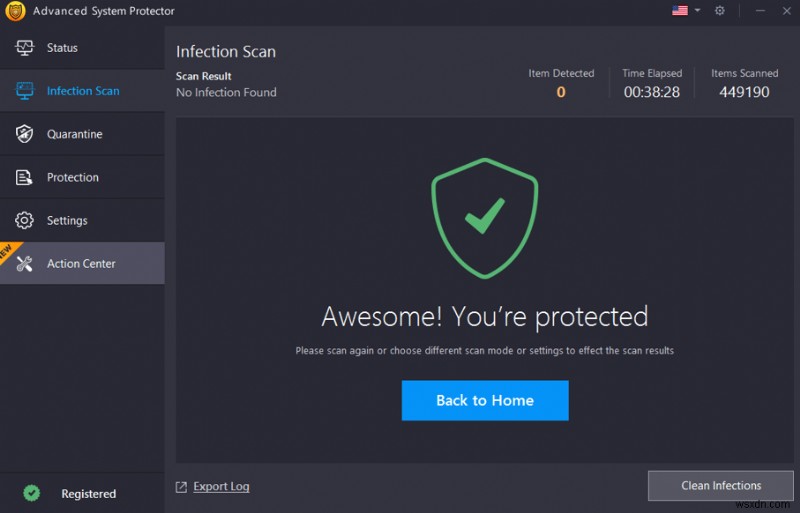This screenshot has height=513, width=800.
Task: Click the Quarantine shield icon
Action: 24,134
